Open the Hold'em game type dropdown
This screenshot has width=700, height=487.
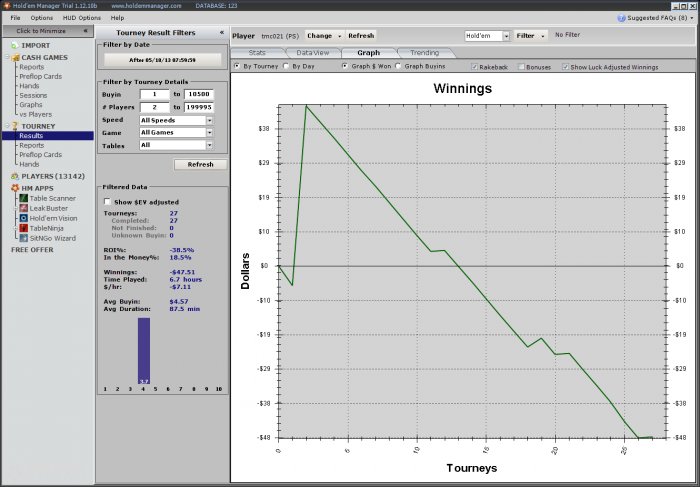tap(506, 35)
